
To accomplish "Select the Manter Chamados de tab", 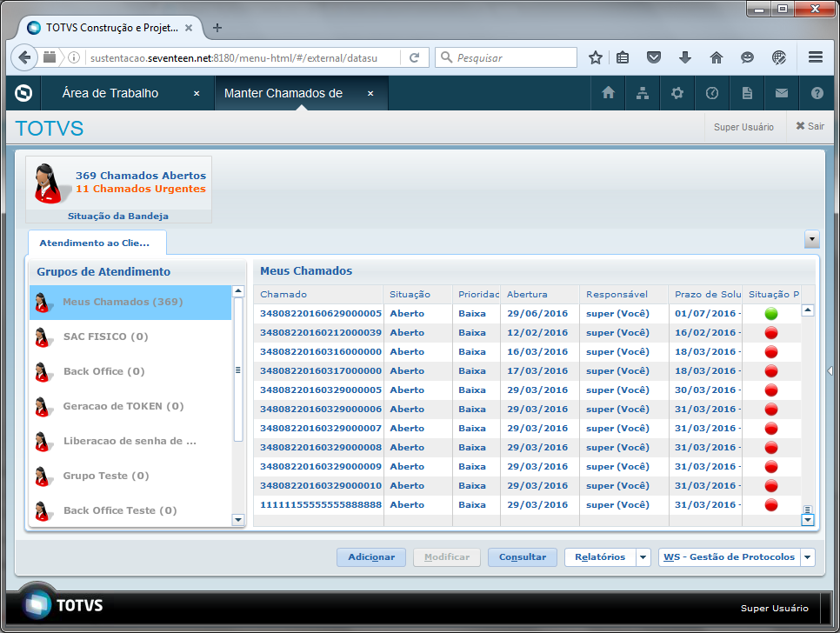I will click(x=283, y=93).
